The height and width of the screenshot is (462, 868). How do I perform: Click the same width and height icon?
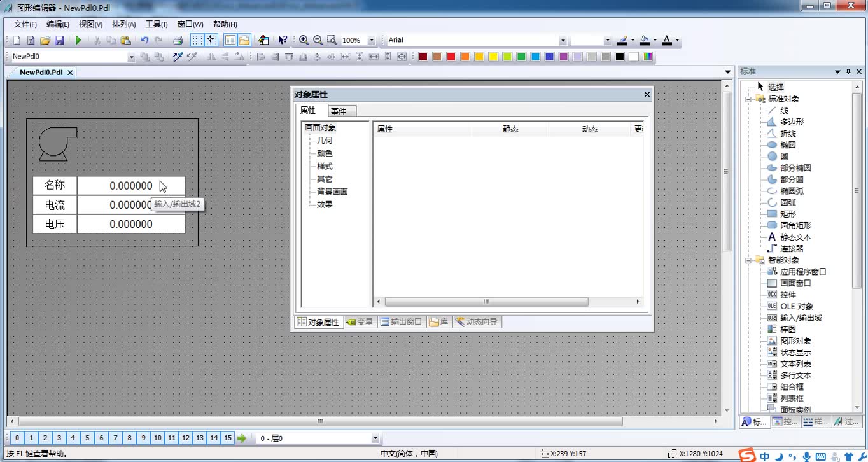(402, 57)
